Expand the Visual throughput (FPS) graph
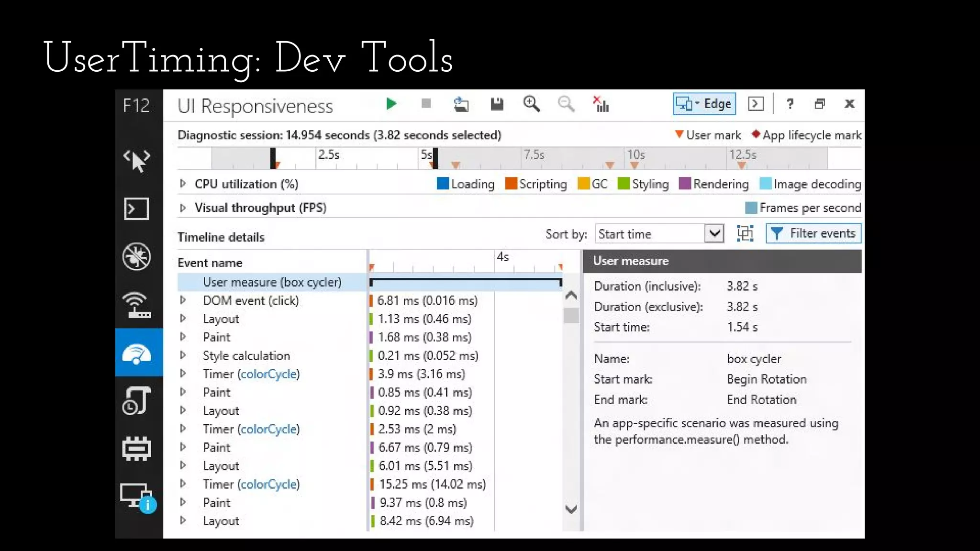This screenshot has width=980, height=551. point(182,208)
